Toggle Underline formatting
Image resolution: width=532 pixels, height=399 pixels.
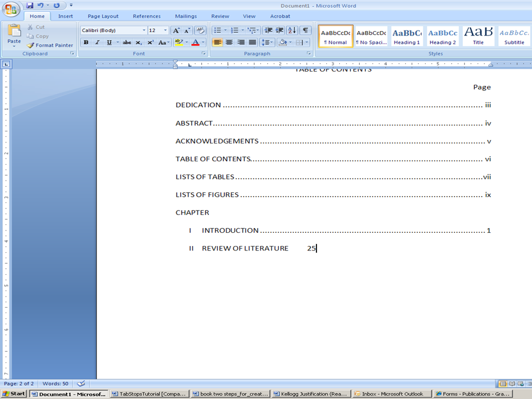pos(109,43)
